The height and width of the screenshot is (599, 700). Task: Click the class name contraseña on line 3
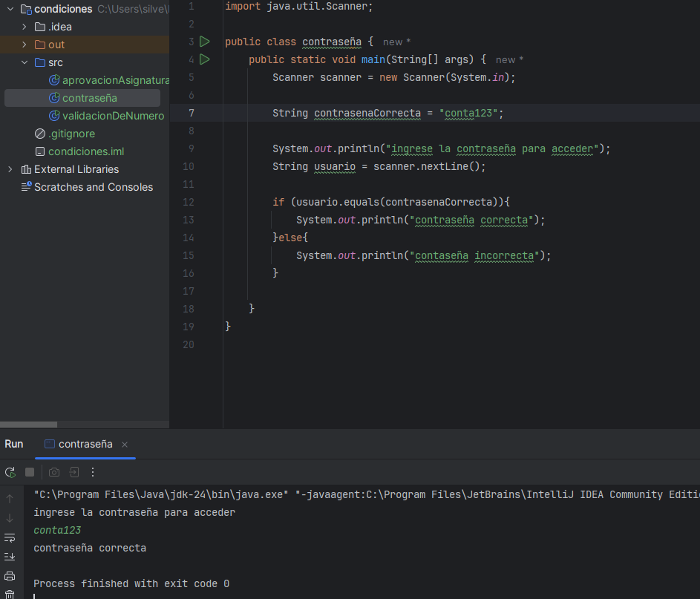[x=332, y=42]
